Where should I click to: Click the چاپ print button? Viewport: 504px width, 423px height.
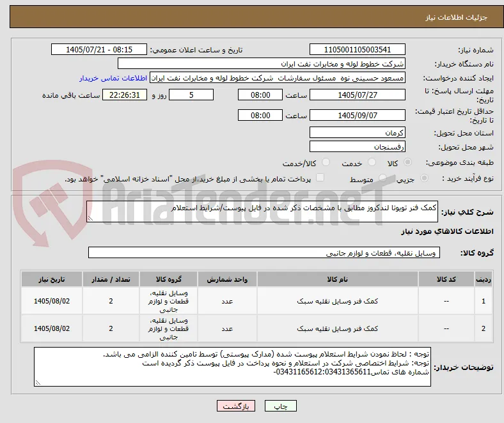[281, 406]
